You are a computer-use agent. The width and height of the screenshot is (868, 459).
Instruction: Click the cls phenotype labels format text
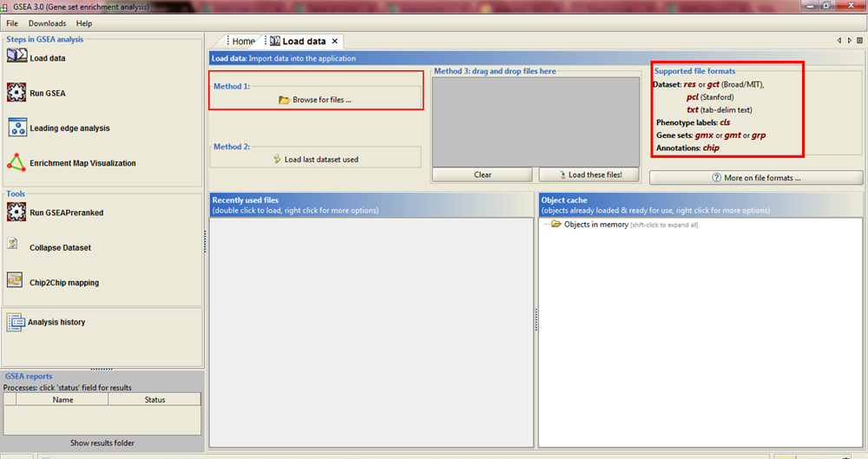click(x=725, y=122)
